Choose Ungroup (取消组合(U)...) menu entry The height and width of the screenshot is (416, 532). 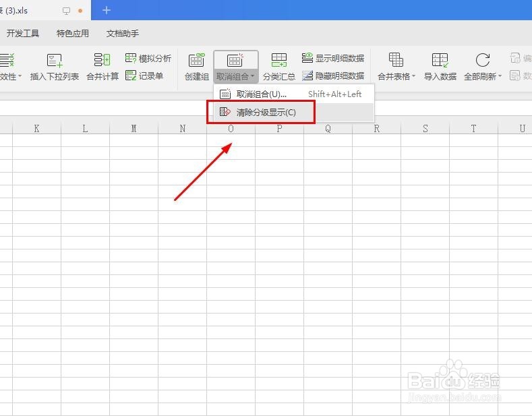pyautogui.click(x=293, y=94)
